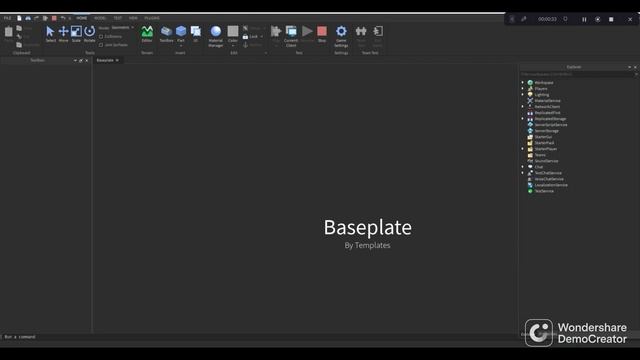The height and width of the screenshot is (360, 640).
Task: Insert a Part with the cube icon
Action: pyautogui.click(x=181, y=31)
